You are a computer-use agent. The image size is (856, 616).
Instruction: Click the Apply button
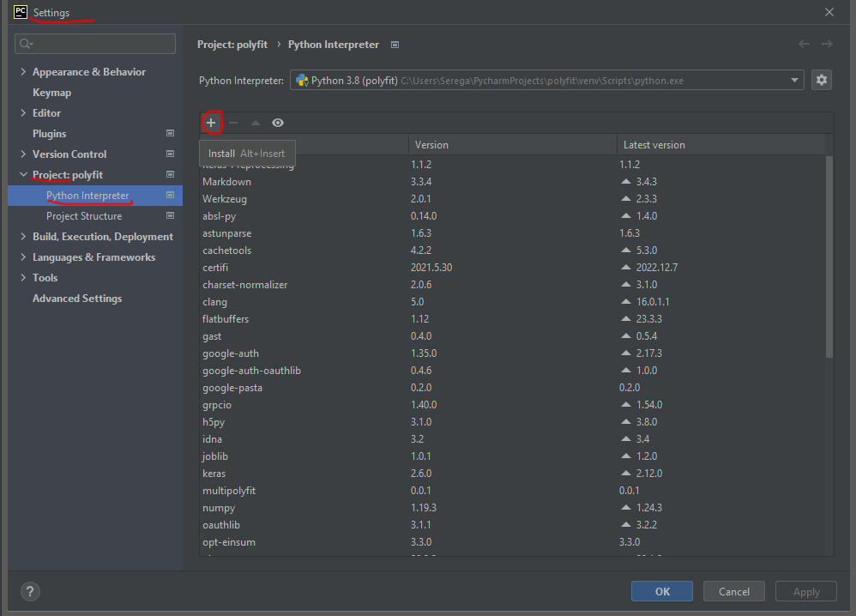pyautogui.click(x=806, y=591)
